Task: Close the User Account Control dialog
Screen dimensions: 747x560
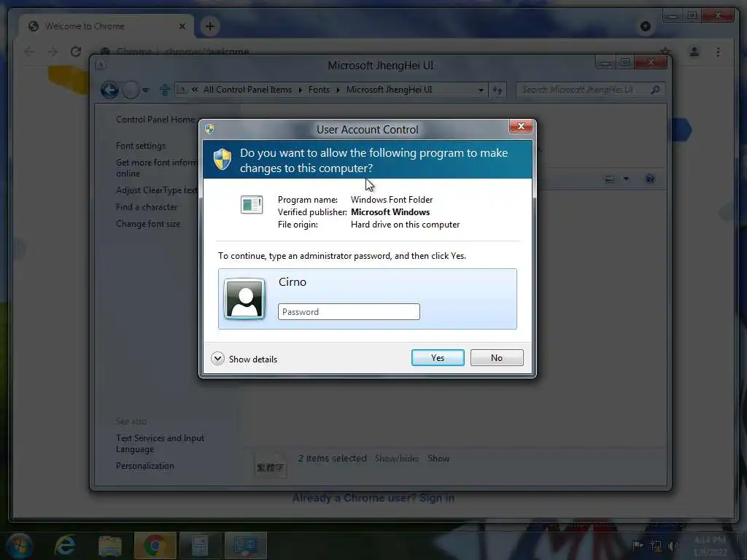Action: pyautogui.click(x=521, y=126)
